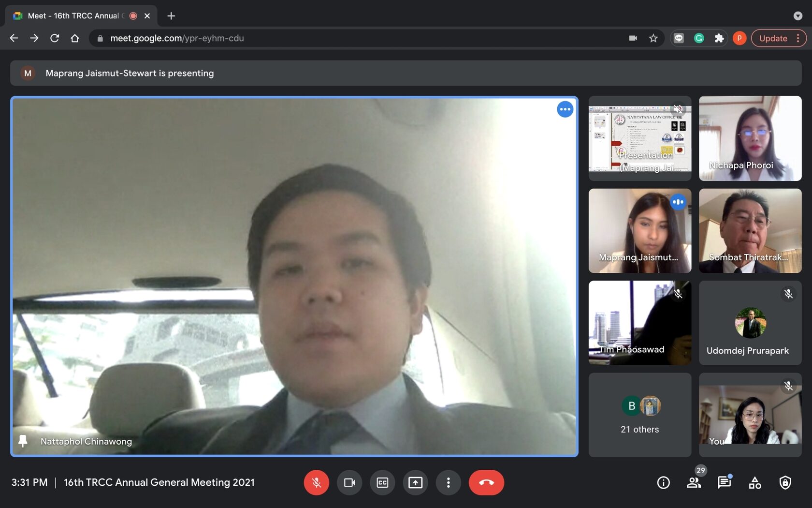Select Nichapa Phoroi's video tile

click(x=750, y=138)
